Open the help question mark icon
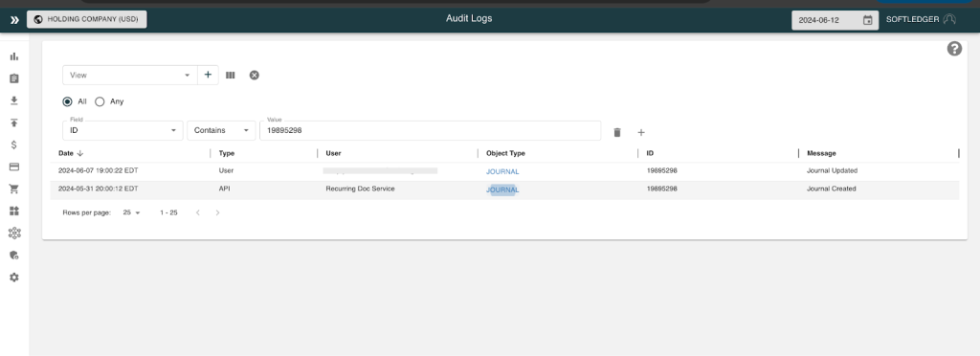The image size is (980, 356). pyautogui.click(x=954, y=49)
